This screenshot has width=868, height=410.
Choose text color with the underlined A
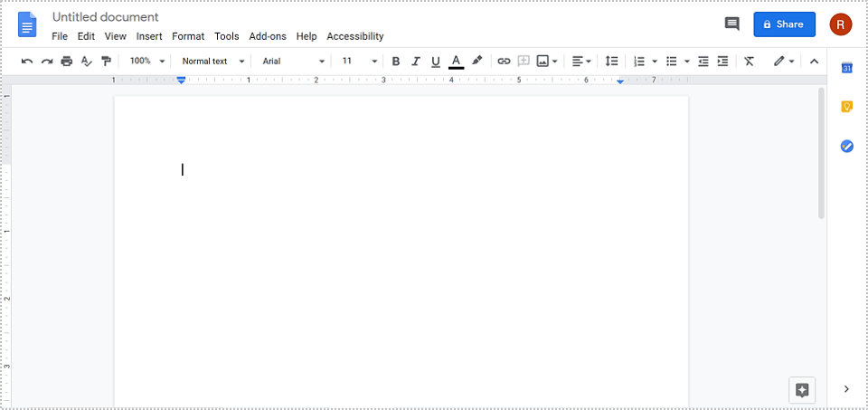coord(457,62)
